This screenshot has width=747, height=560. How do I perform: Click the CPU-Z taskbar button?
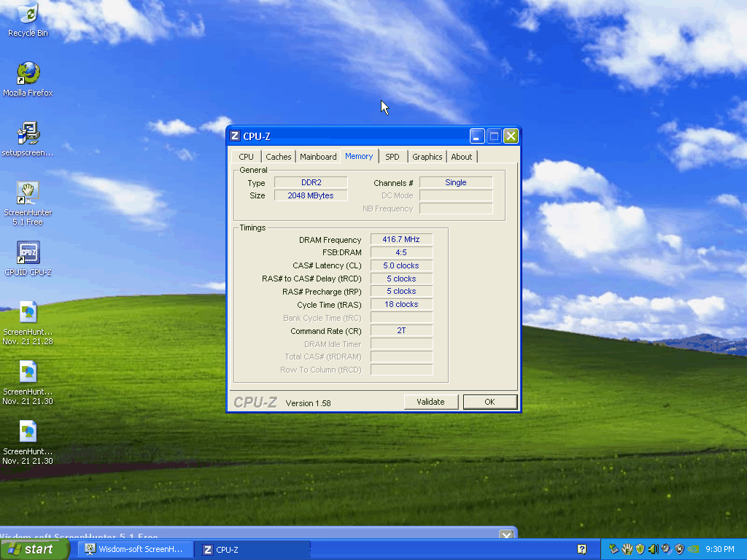pyautogui.click(x=254, y=550)
